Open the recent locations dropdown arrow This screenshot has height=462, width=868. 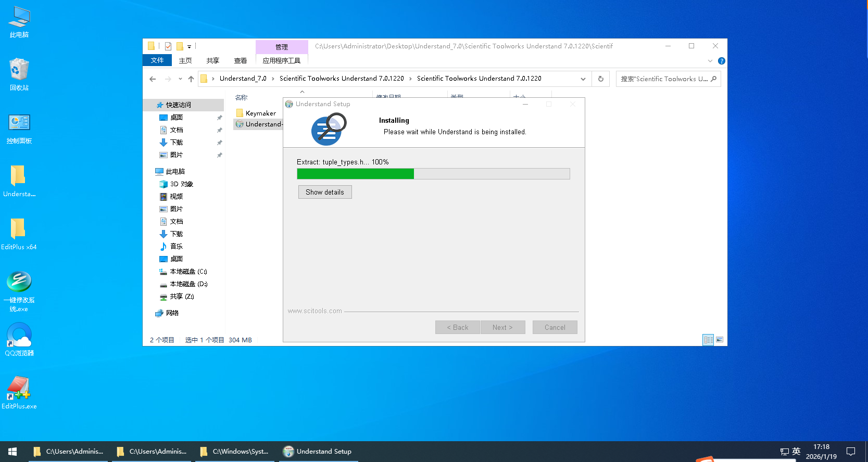point(180,79)
